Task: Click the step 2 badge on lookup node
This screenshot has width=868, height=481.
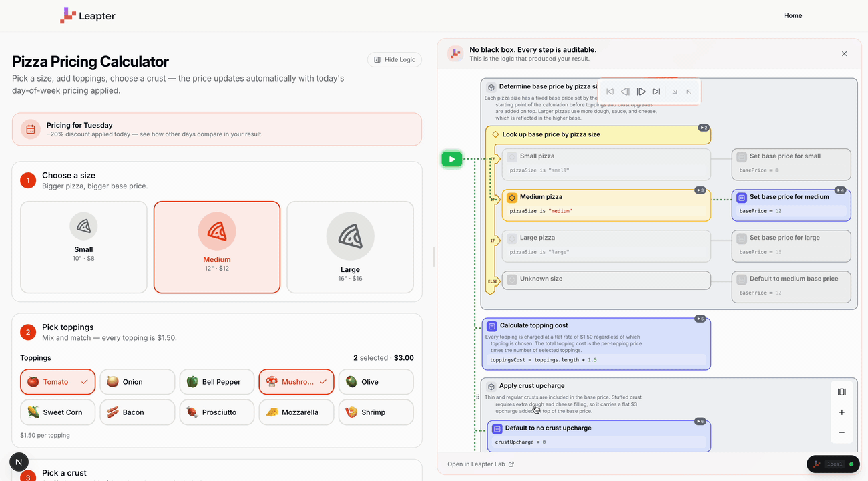Action: click(x=703, y=128)
